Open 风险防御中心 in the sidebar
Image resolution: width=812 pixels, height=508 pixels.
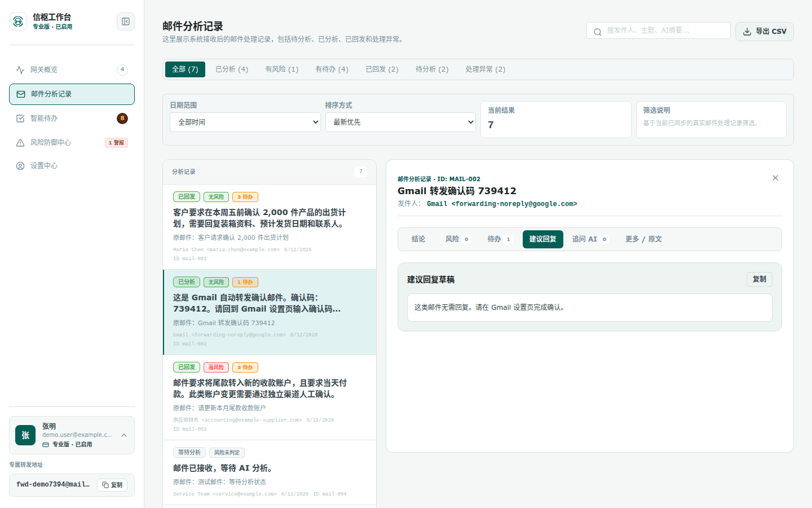pos(72,143)
